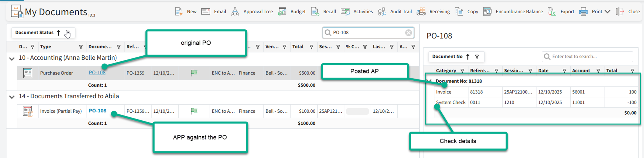Click the Receiving toolbar icon

click(421, 11)
